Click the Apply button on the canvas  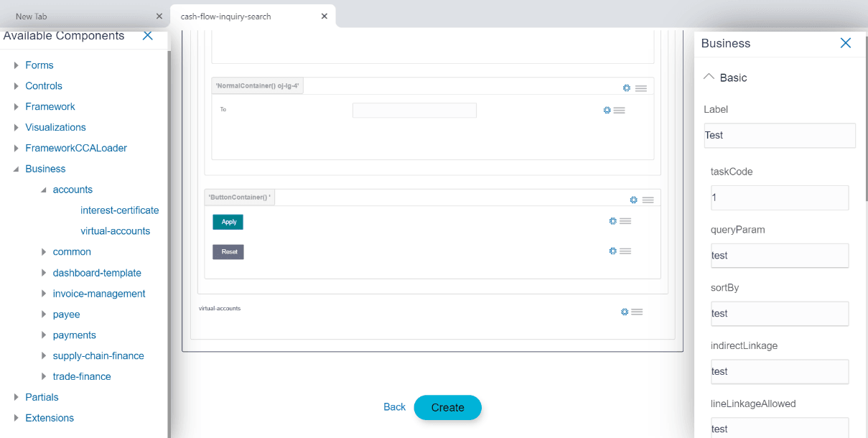[228, 222]
